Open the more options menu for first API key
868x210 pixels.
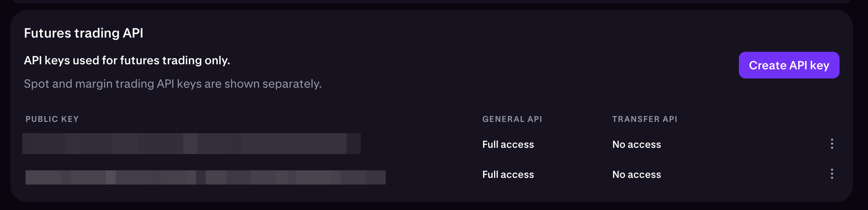tap(832, 144)
